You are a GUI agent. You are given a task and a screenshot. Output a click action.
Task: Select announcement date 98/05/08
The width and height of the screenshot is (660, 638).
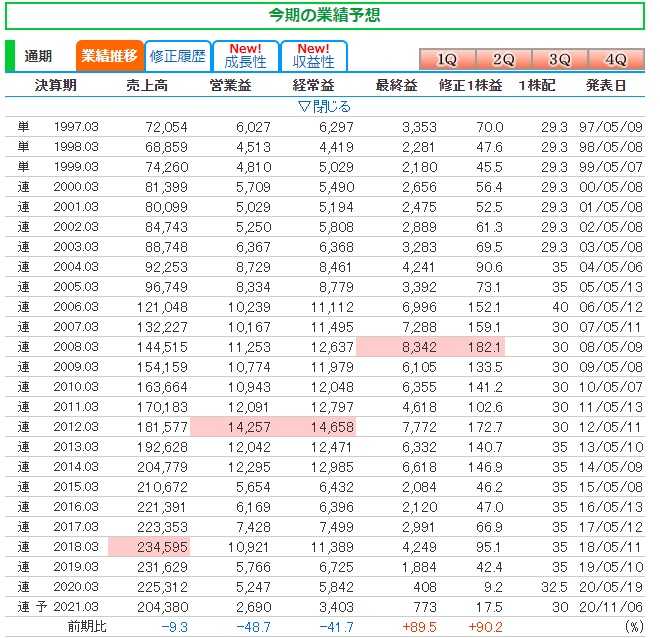[611, 147]
